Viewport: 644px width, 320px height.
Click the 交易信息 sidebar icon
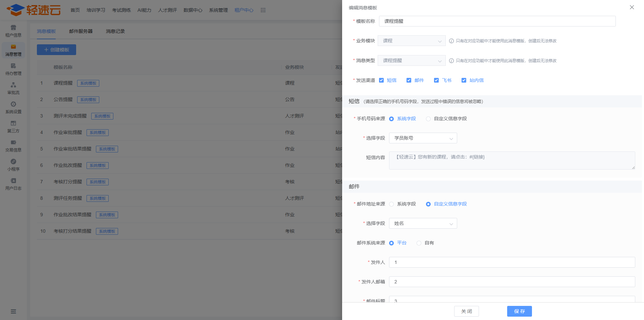tap(13, 143)
